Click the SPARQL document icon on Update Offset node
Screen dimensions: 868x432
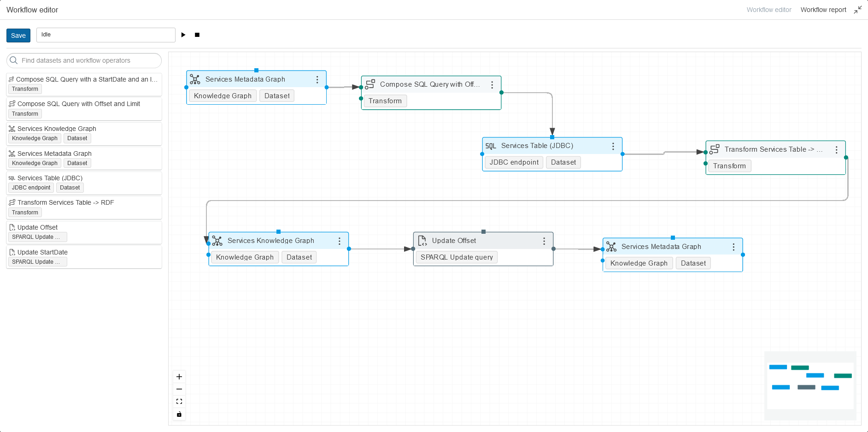[422, 240]
